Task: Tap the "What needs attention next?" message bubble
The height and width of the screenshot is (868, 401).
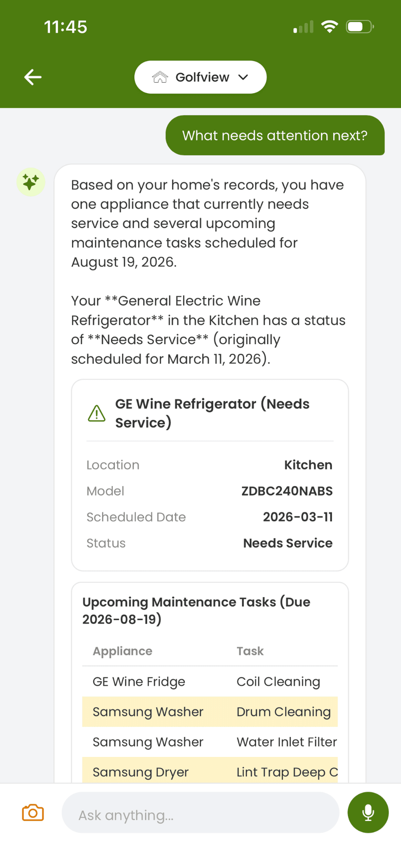Action: pyautogui.click(x=275, y=135)
